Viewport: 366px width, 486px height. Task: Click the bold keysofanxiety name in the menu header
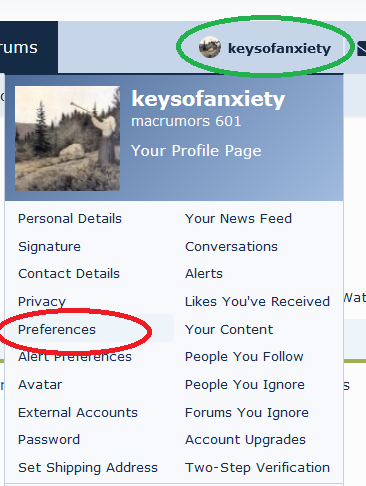tap(208, 99)
